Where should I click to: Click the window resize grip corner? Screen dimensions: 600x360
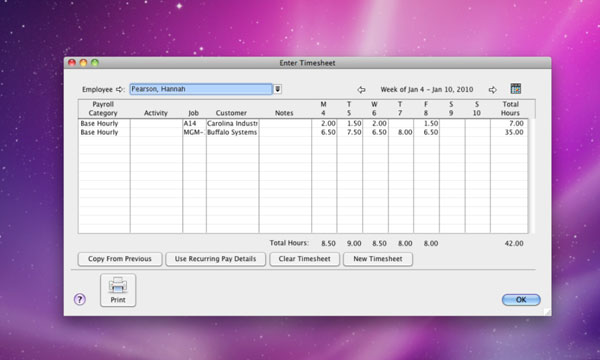(547, 312)
